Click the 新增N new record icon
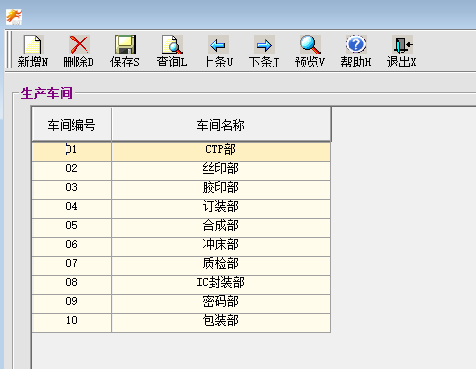 click(33, 45)
